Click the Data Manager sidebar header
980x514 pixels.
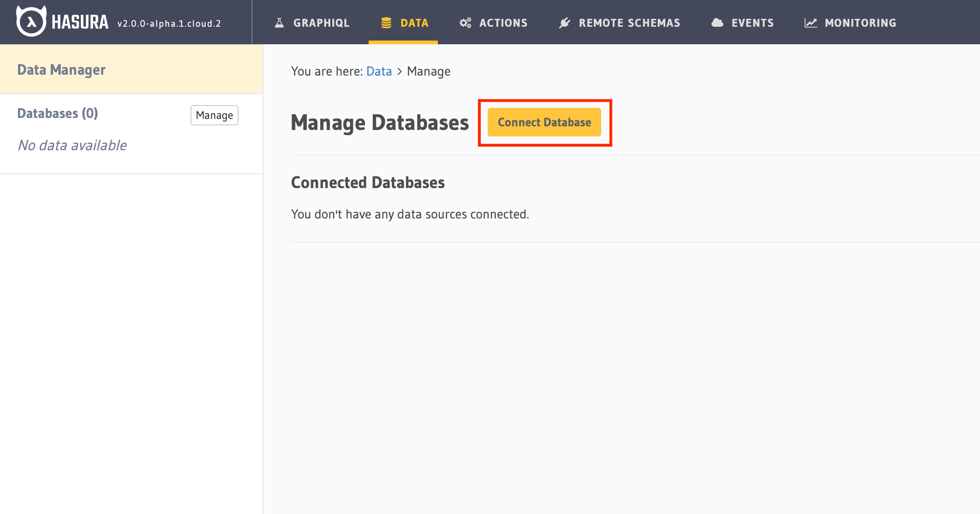click(61, 70)
